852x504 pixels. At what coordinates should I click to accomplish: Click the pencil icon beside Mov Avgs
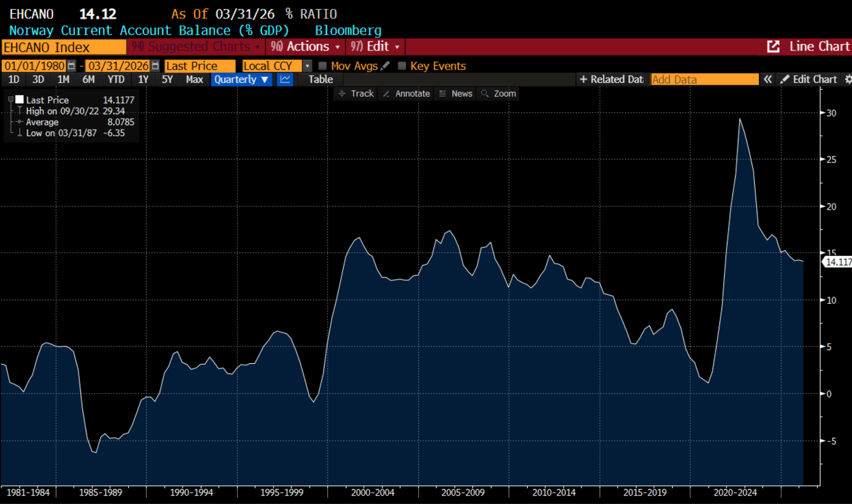coord(385,66)
